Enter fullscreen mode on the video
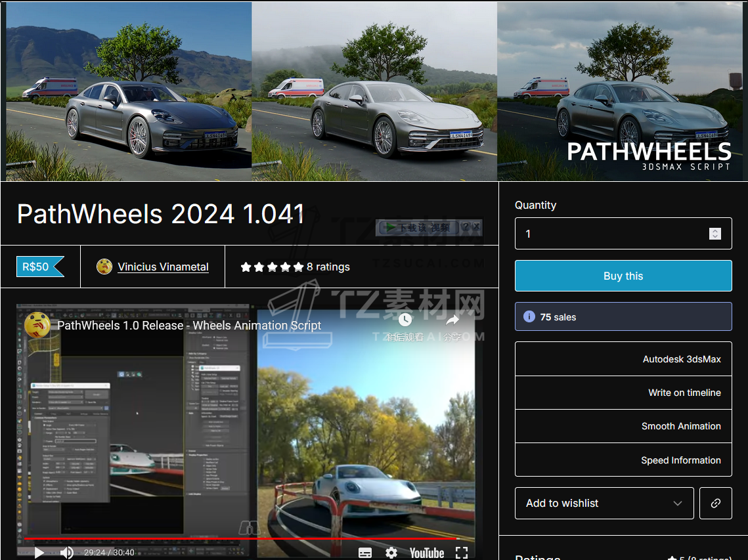 [x=462, y=552]
